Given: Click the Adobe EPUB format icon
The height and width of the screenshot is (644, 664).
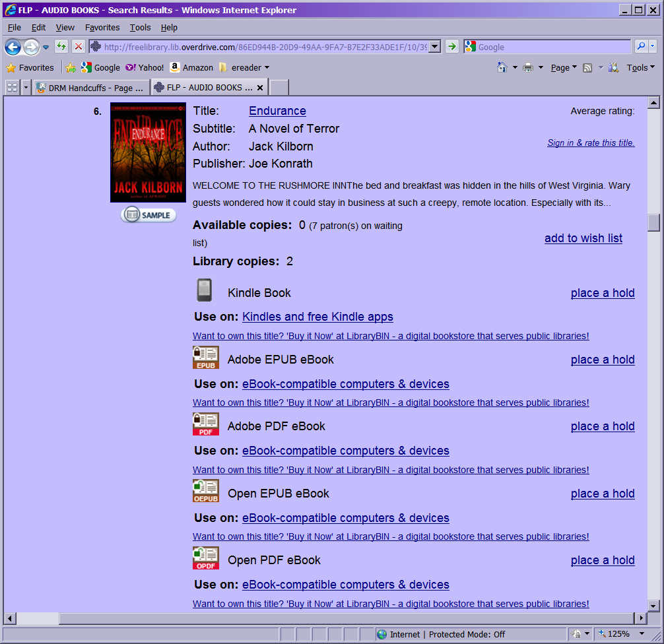Looking at the screenshot, I should coord(206,358).
